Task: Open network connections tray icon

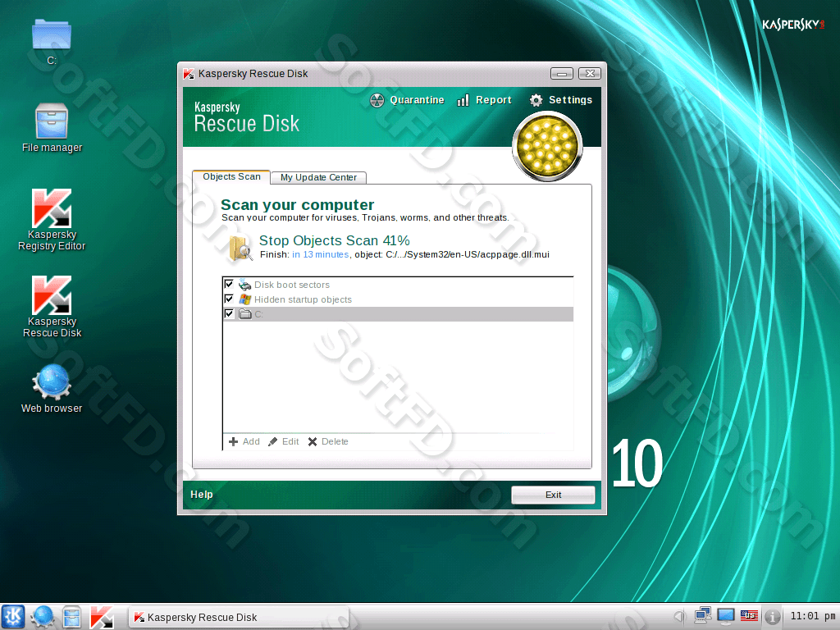Action: [x=702, y=616]
